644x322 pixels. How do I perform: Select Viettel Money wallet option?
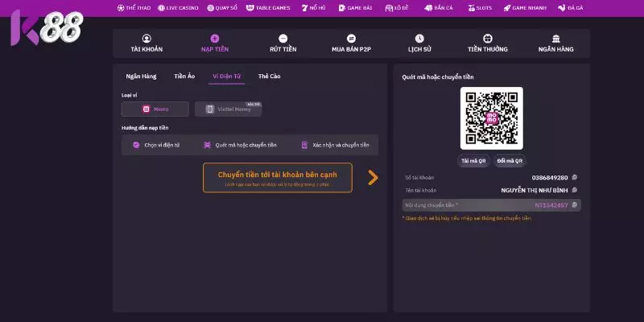[x=228, y=109]
